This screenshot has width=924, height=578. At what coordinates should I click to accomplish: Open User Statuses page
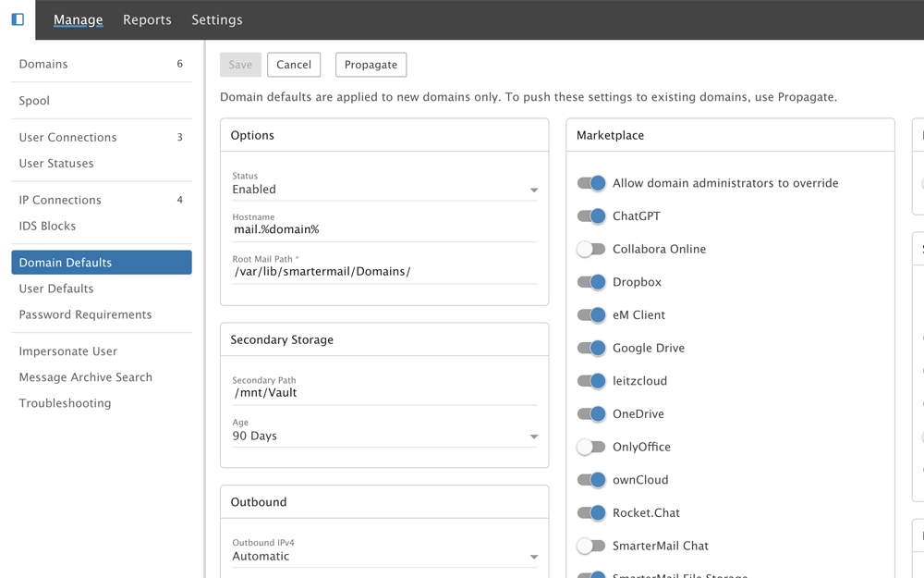(102, 164)
